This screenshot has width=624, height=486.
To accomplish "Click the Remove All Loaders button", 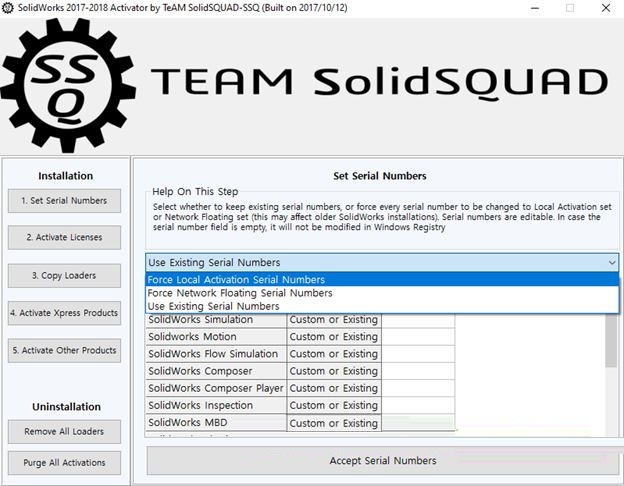I will pos(64,431).
